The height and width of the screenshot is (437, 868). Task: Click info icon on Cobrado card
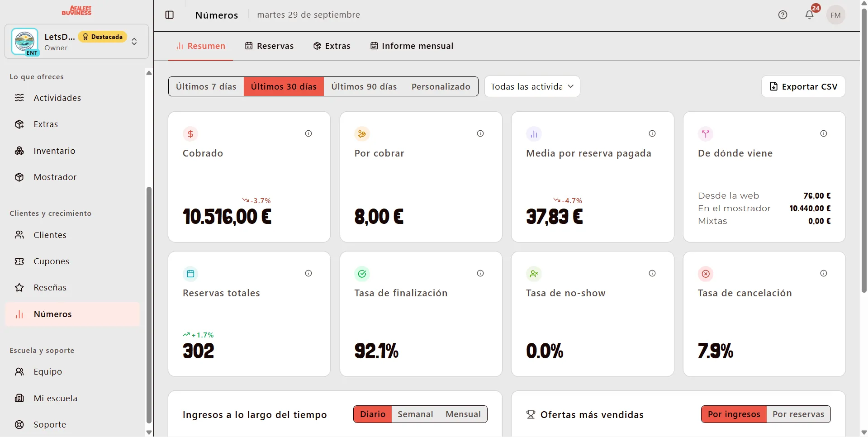pos(308,133)
